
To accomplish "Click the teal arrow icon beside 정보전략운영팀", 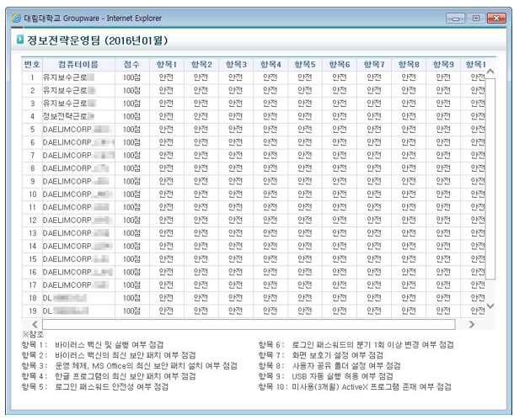I will click(20, 40).
